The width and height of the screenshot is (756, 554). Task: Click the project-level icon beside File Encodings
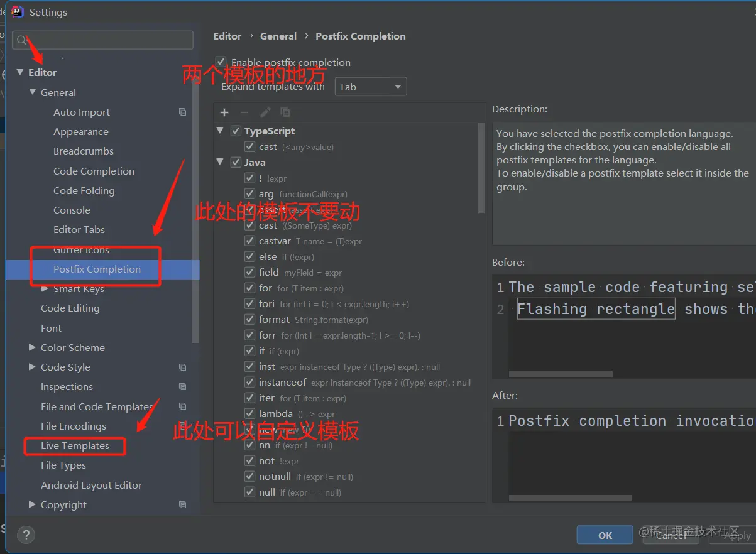(182, 426)
